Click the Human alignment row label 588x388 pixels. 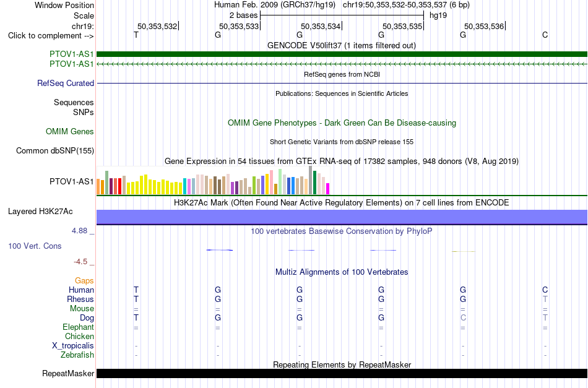(x=81, y=290)
